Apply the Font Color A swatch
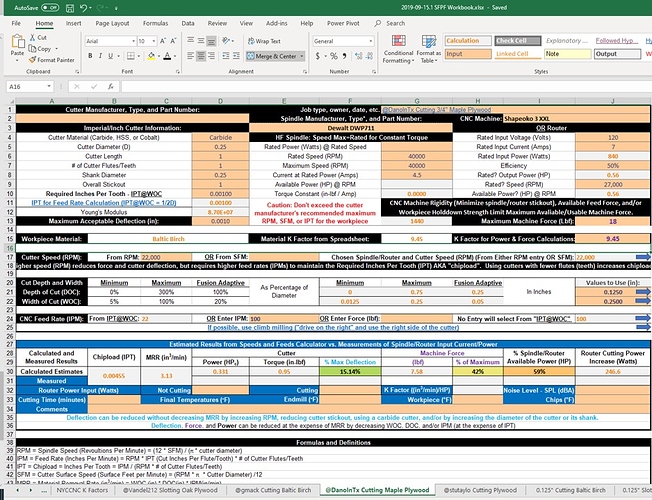652x500 pixels. [167, 56]
